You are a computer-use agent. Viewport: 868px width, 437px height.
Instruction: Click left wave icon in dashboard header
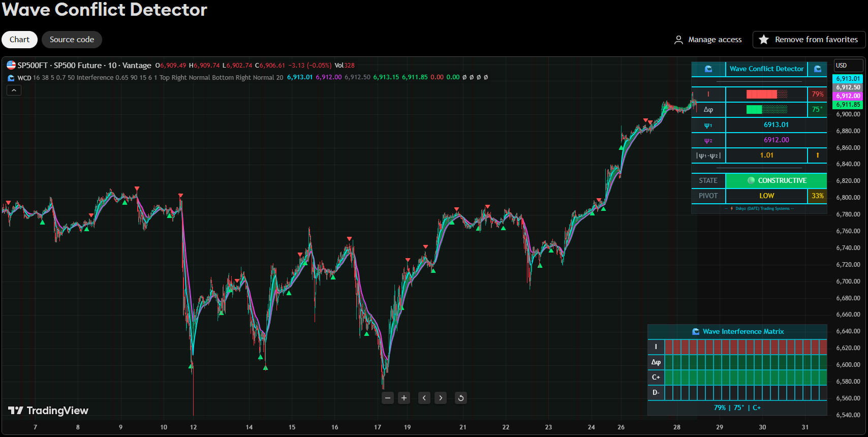tap(708, 69)
